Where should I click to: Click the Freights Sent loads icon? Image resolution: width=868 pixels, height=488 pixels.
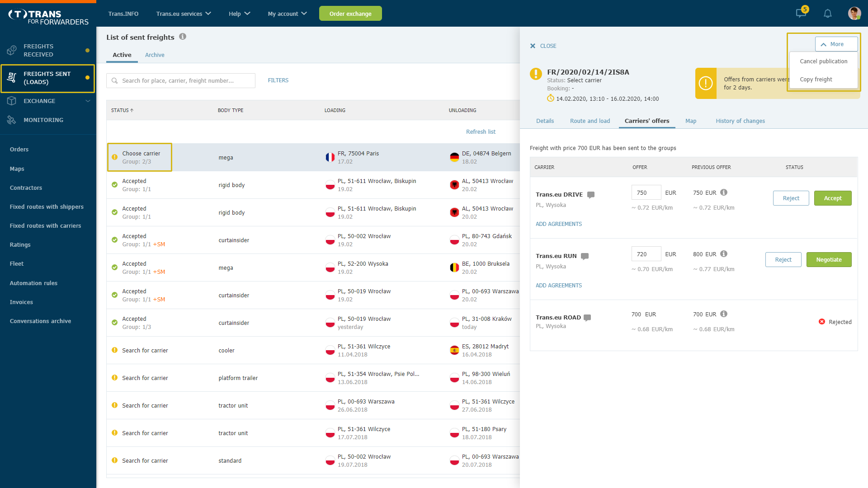click(12, 78)
